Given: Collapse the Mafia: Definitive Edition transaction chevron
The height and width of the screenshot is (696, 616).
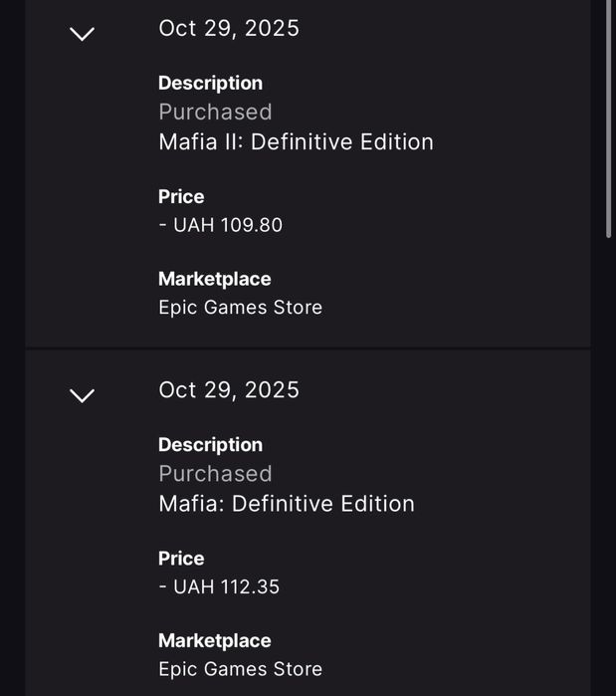Looking at the screenshot, I should [82, 395].
